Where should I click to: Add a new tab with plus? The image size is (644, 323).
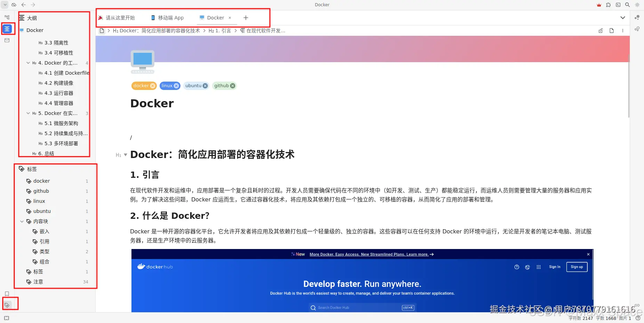tap(246, 18)
